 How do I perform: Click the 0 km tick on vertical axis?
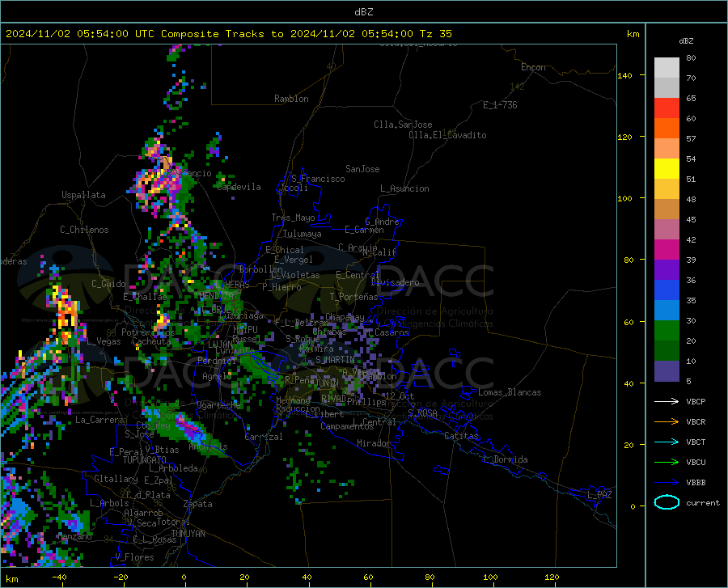(633, 506)
